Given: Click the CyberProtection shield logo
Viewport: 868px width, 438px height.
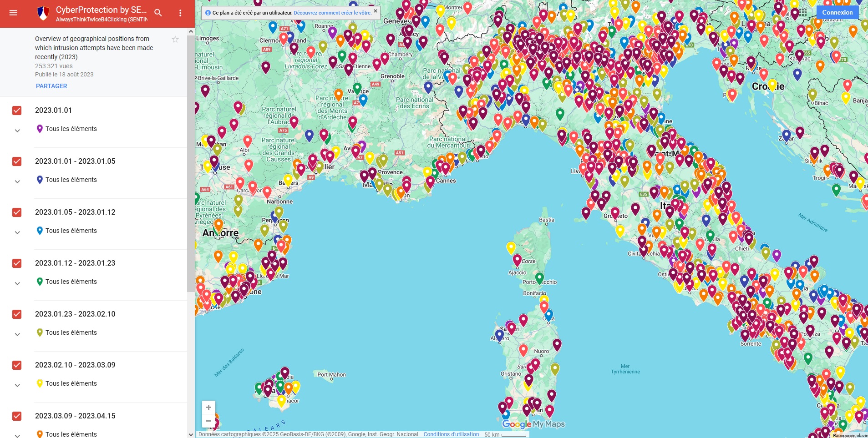Looking at the screenshot, I should [43, 13].
